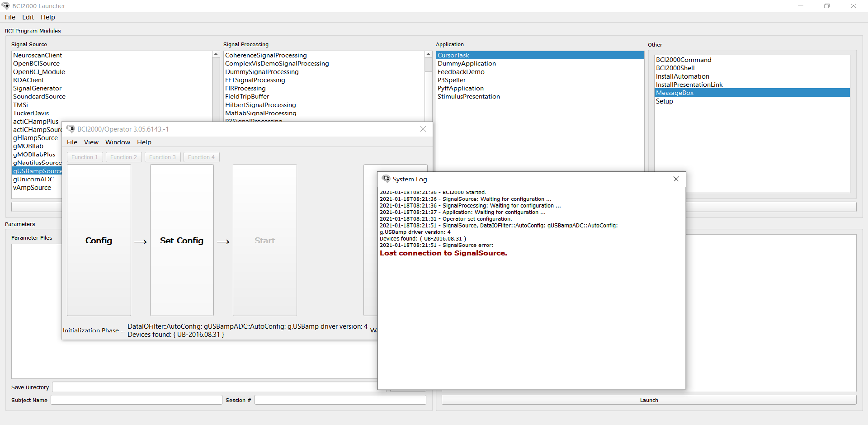Click the Set Config button
The image size is (868, 425).
pyautogui.click(x=182, y=240)
